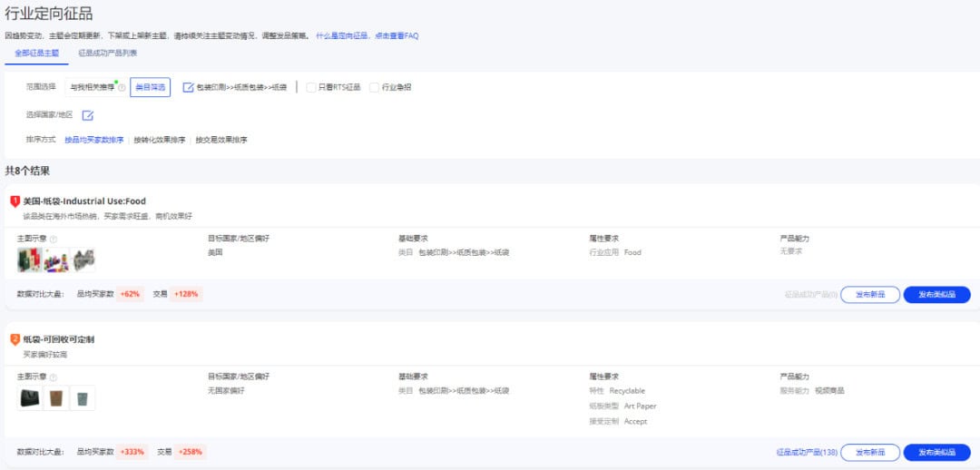The image size is (980, 470).
Task: Click the red rank 1 badge
Action: 15,201
